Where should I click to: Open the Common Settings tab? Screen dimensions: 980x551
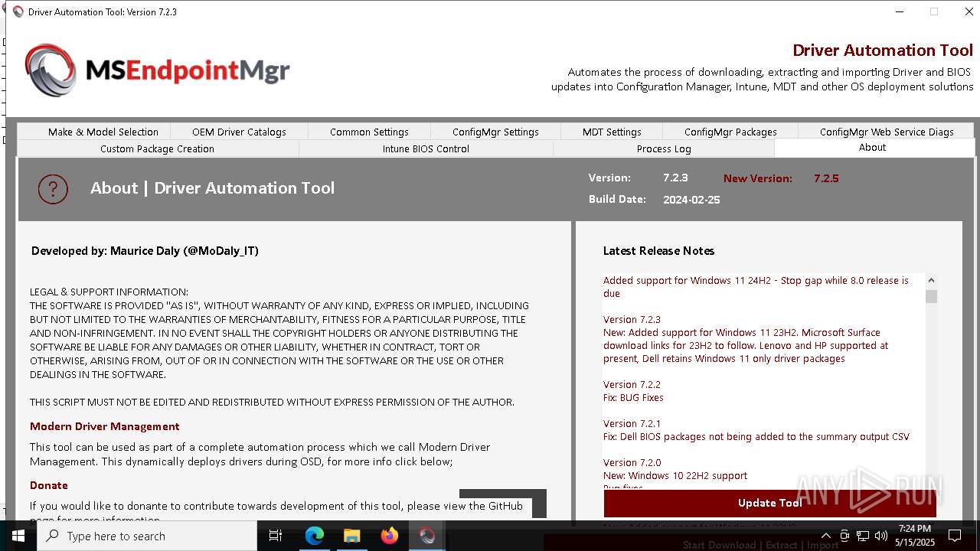[x=369, y=132]
